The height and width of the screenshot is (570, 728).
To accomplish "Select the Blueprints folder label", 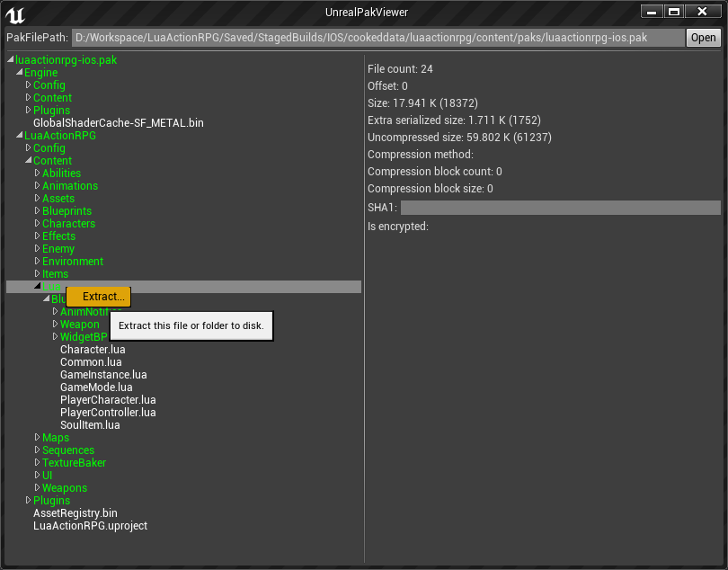I will click(67, 211).
